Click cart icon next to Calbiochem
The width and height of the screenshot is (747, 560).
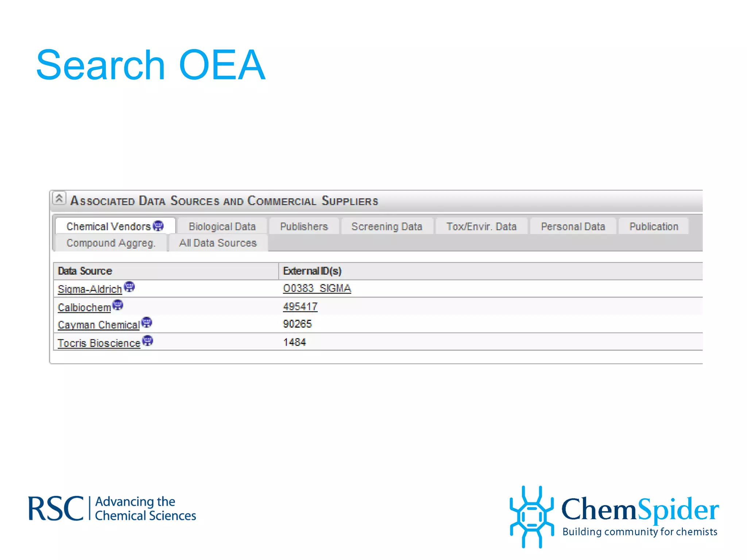[117, 305]
